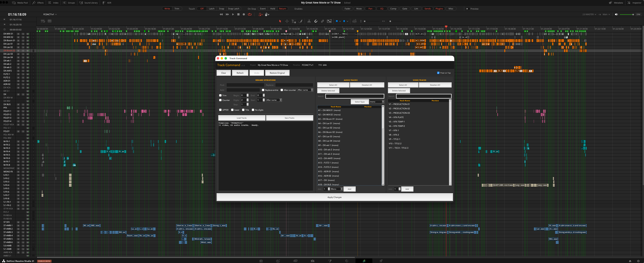Add a blue marker
The height and width of the screenshot is (263, 644).
(x=344, y=21)
